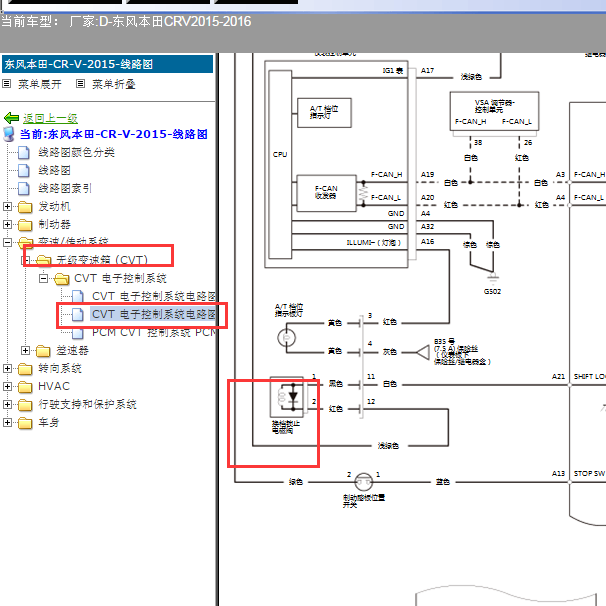Click the computer icon beside 当前:东风本田-CR-V-2015-线路图
606x606 pixels.
tap(9, 134)
